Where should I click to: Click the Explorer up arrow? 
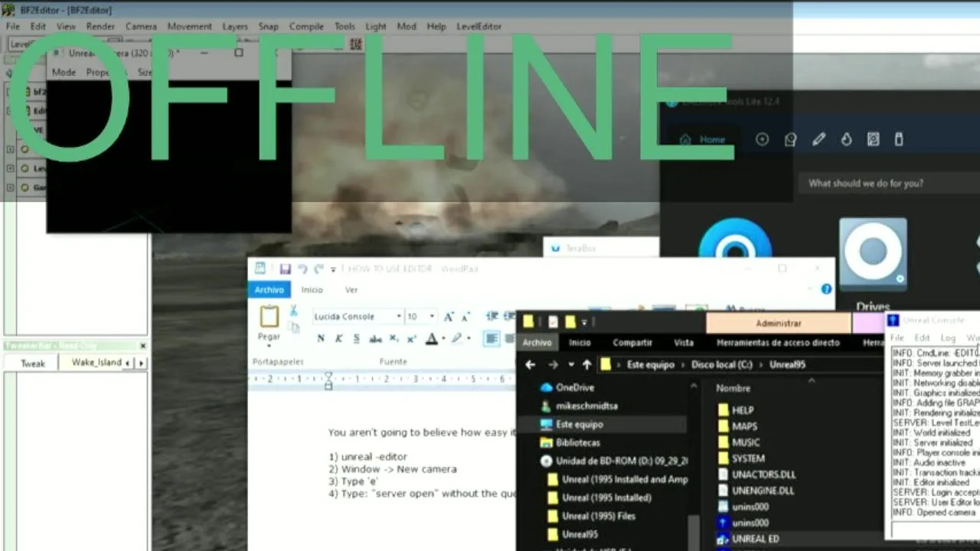point(586,365)
